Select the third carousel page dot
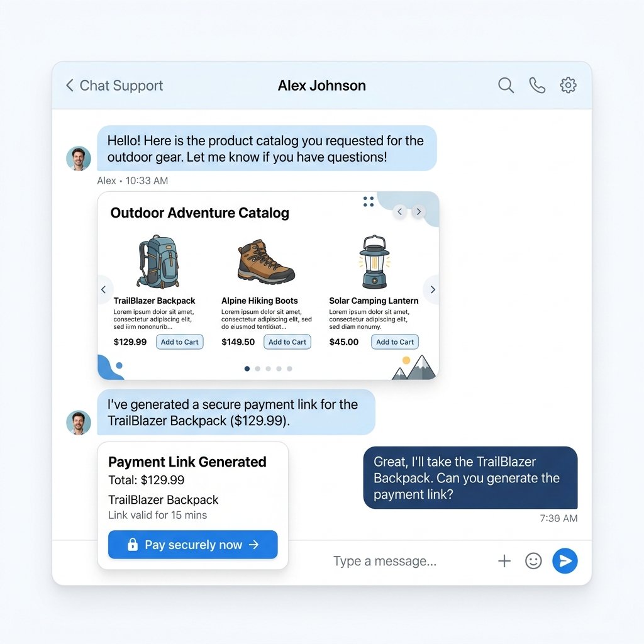Screen dimensions: 644x644 [x=268, y=369]
